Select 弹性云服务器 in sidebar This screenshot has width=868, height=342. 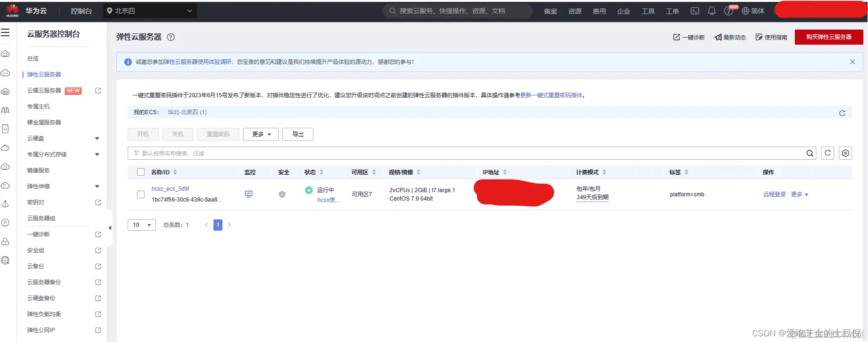coord(44,75)
